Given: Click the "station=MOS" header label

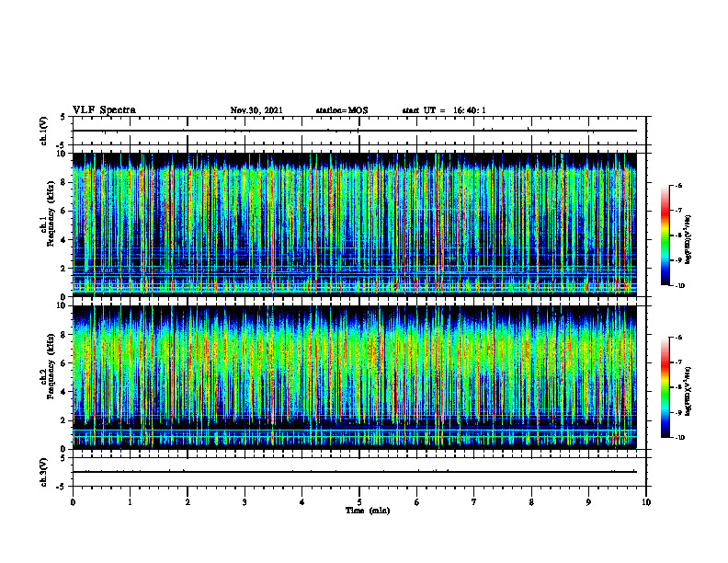Looking at the screenshot, I should 342,110.
